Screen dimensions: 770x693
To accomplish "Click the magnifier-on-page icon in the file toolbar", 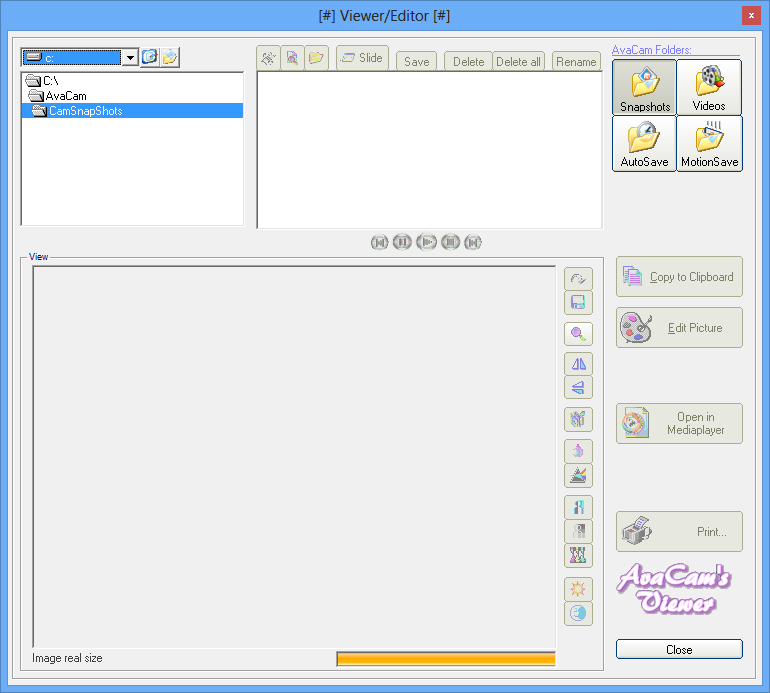I will [x=292, y=58].
